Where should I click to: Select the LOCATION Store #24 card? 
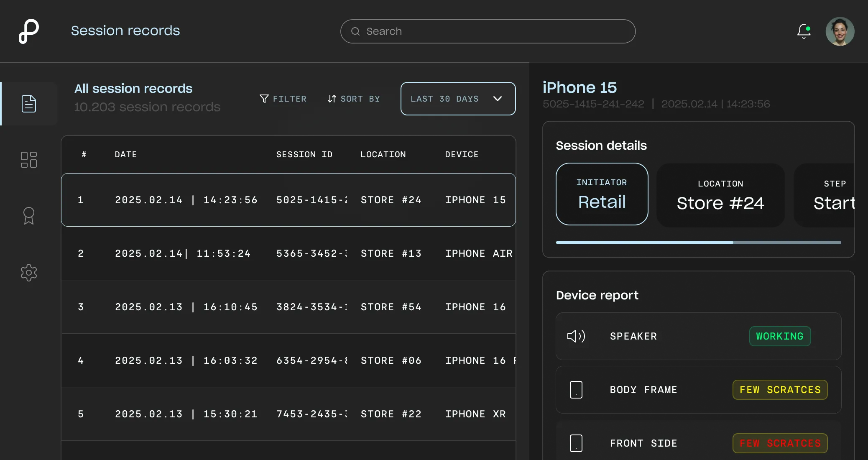coord(720,195)
